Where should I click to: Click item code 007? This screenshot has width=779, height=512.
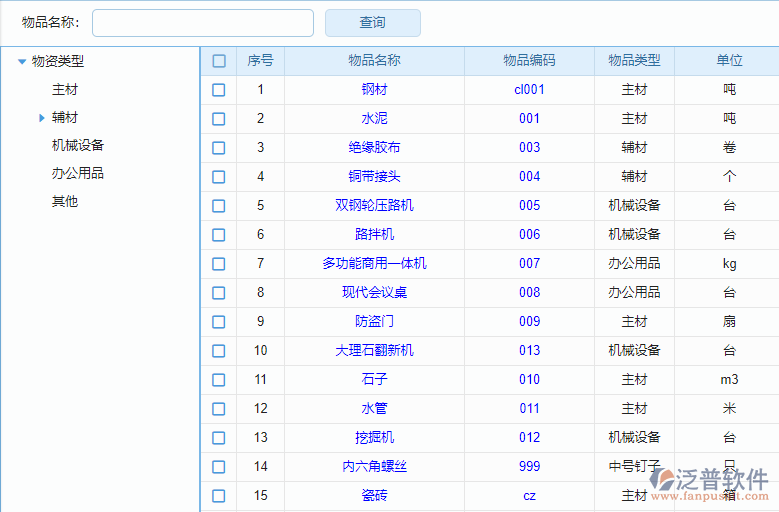tap(530, 263)
